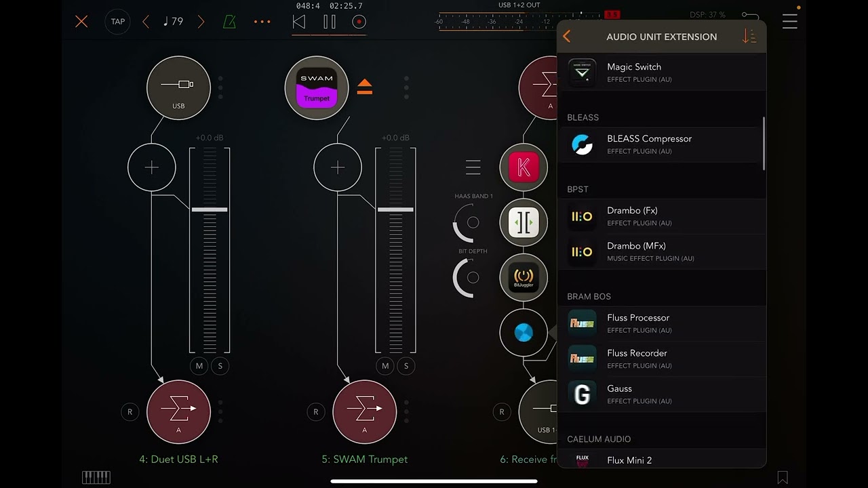The width and height of the screenshot is (868, 488).
Task: Click the BIT DEPTH knob
Action: (x=472, y=277)
